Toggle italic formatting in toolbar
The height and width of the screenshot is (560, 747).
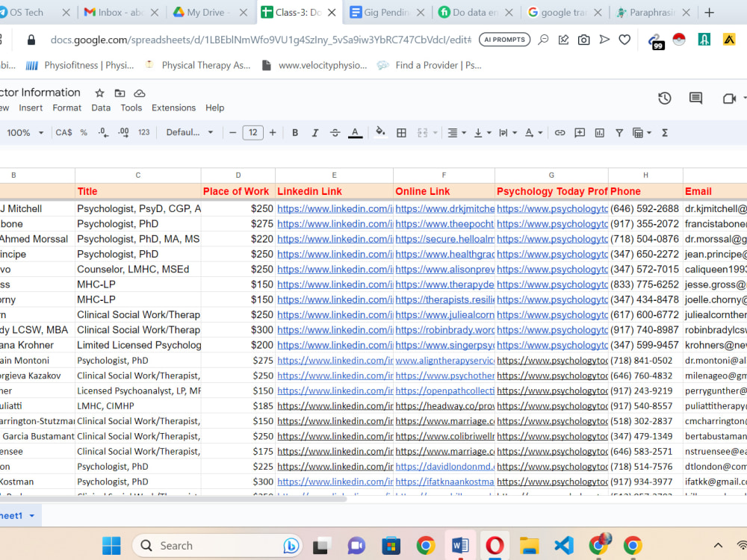tap(315, 133)
